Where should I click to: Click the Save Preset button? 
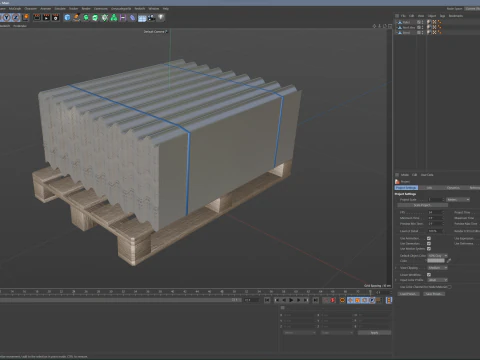point(434,294)
